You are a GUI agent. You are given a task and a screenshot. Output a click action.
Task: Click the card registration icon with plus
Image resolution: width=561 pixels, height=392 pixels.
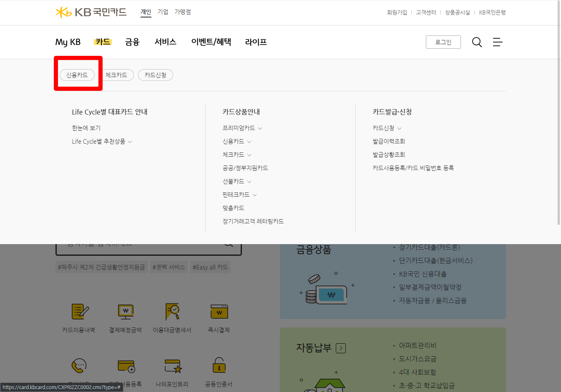(126, 366)
